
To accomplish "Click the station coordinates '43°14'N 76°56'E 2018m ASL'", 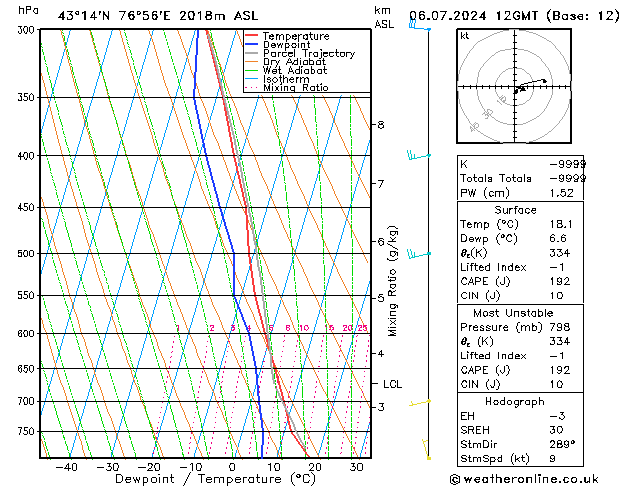I will click(x=158, y=16).
